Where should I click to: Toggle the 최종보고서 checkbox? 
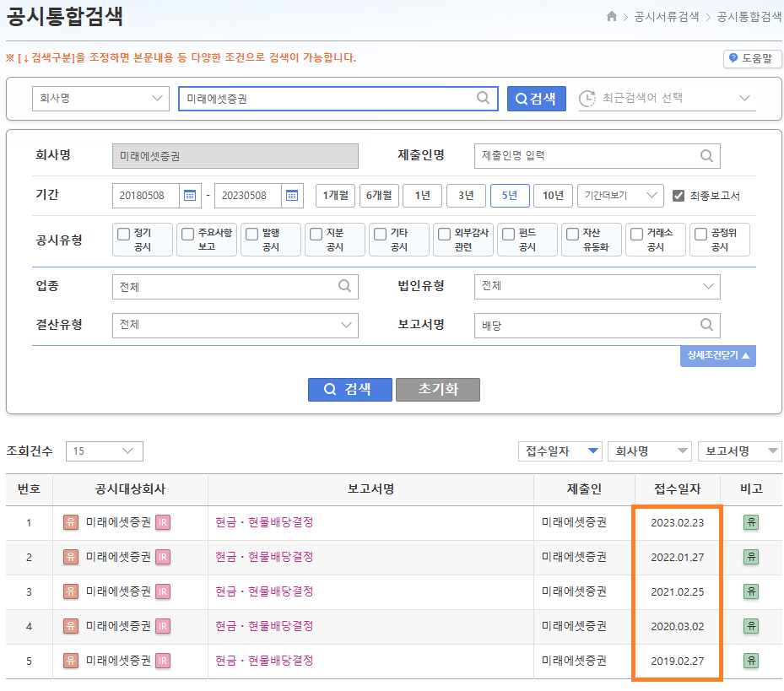(x=678, y=196)
